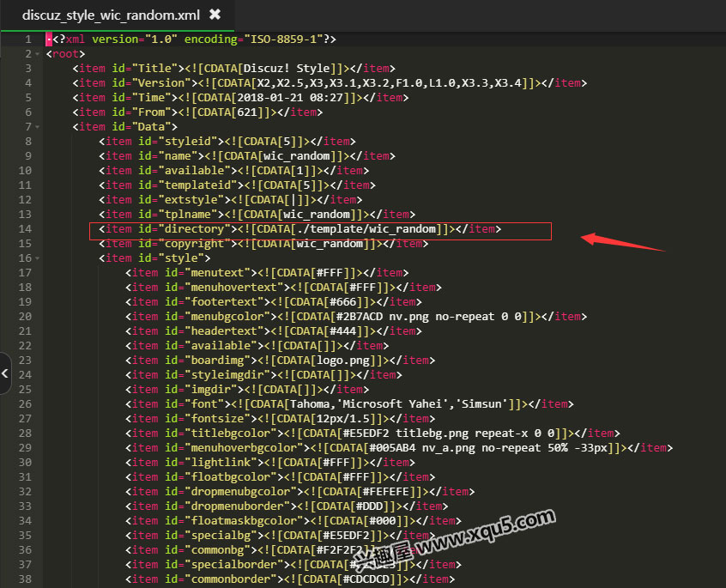
Task: Click line number 1 in the gutter
Action: coord(27,39)
